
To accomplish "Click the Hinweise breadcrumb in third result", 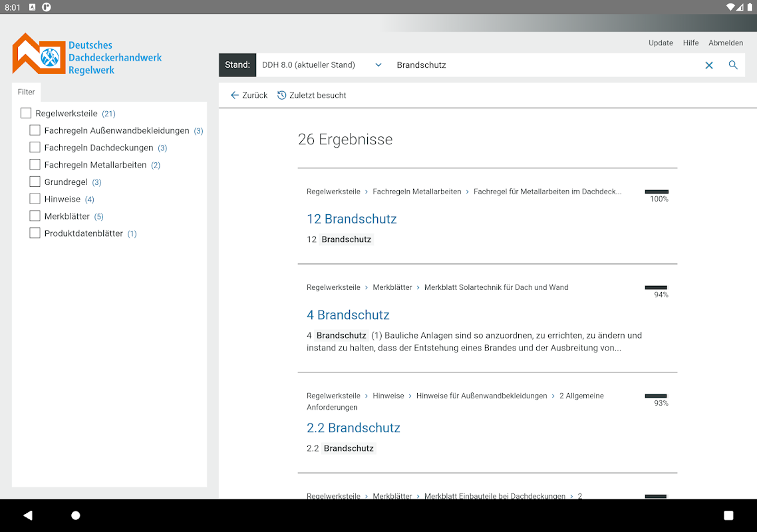I will point(388,396).
